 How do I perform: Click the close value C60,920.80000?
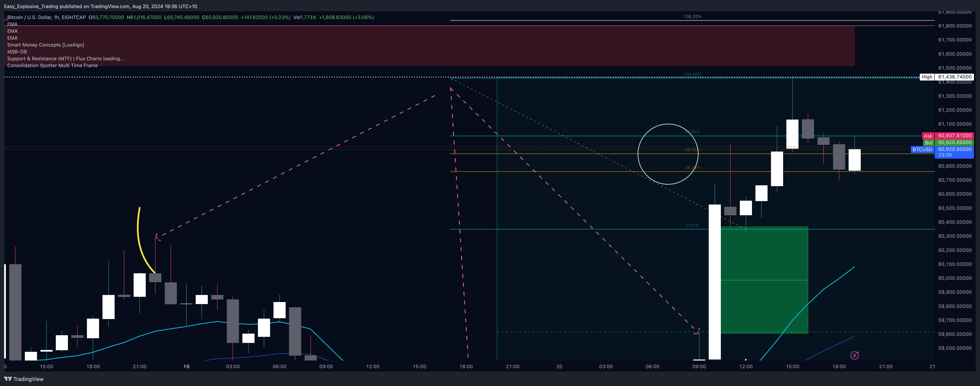tap(220, 17)
